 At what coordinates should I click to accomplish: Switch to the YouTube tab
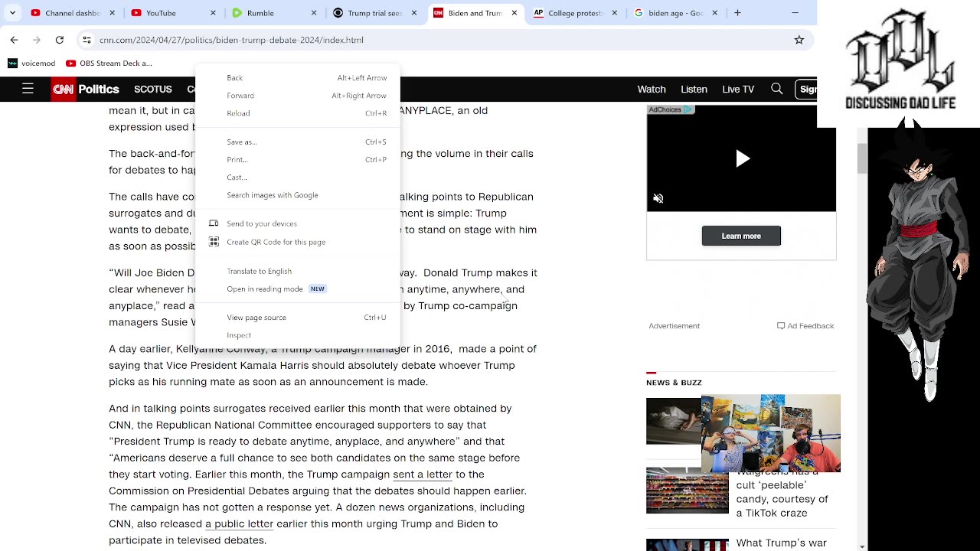[x=172, y=13]
